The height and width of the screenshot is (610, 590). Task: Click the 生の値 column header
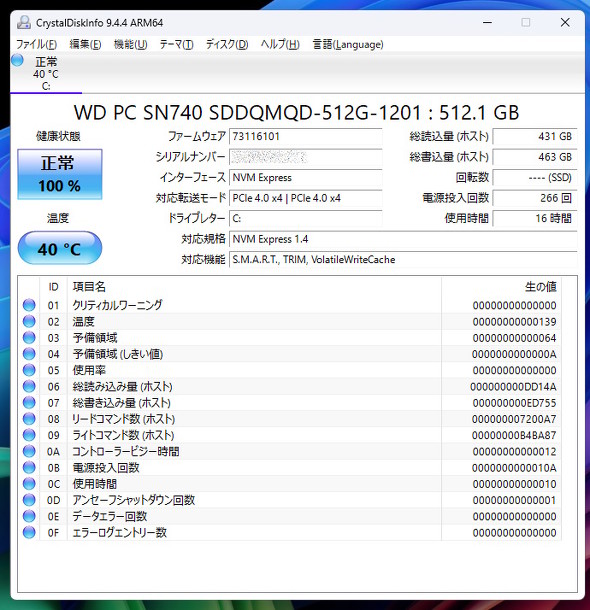tap(501, 287)
